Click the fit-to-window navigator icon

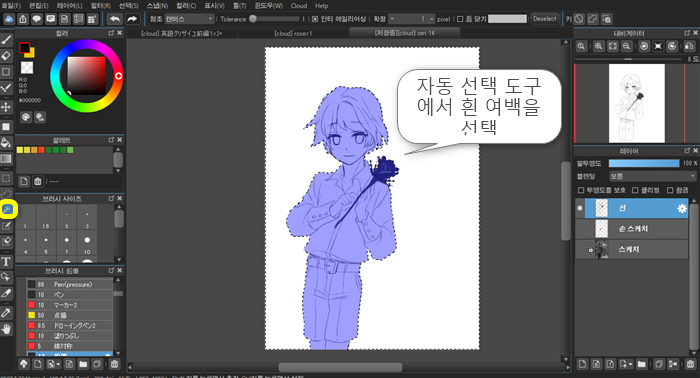612,46
